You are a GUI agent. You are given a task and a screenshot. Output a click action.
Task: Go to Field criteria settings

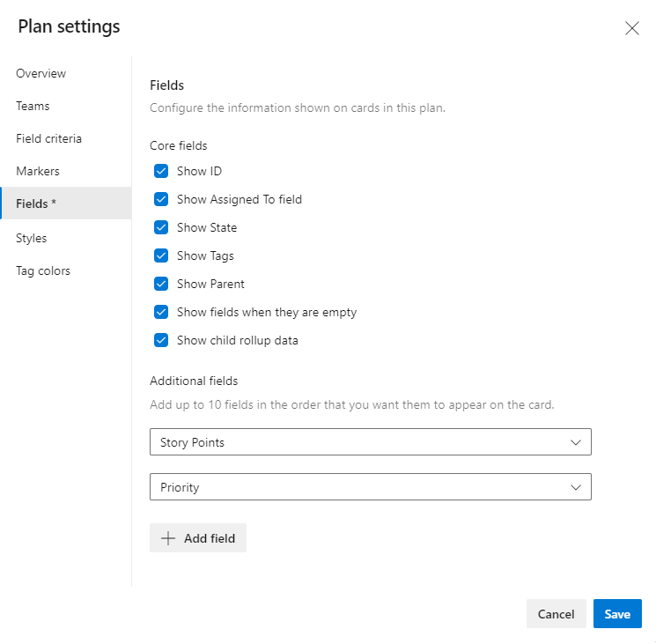pos(48,138)
